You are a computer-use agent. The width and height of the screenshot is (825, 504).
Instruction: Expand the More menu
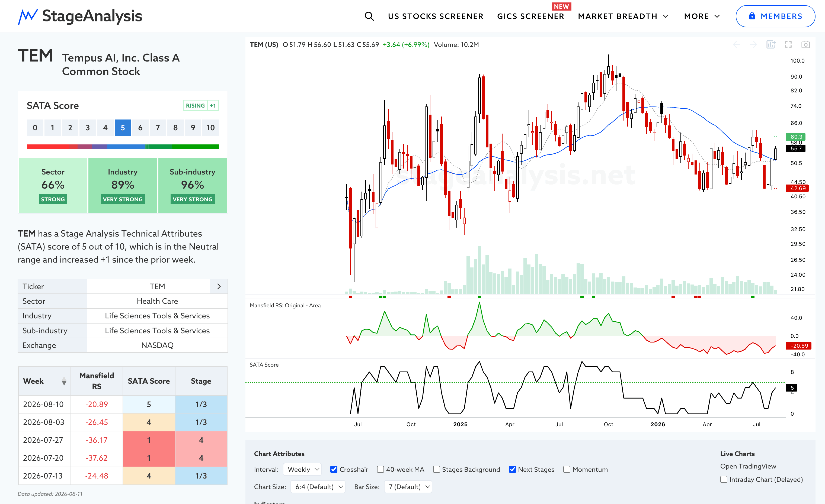(x=702, y=16)
